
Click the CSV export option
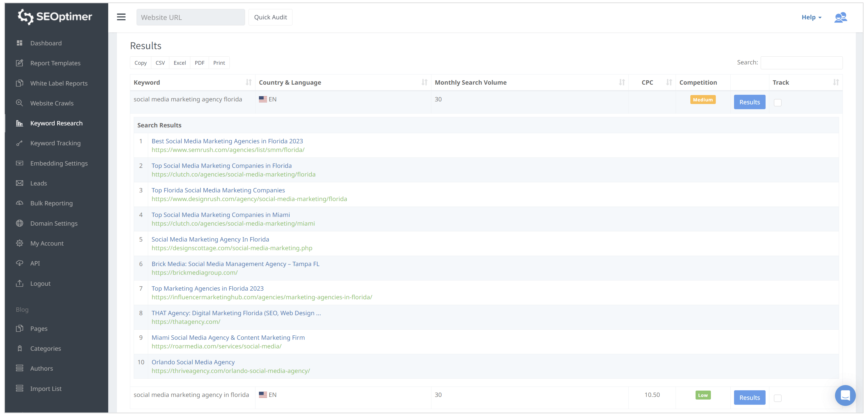point(160,62)
